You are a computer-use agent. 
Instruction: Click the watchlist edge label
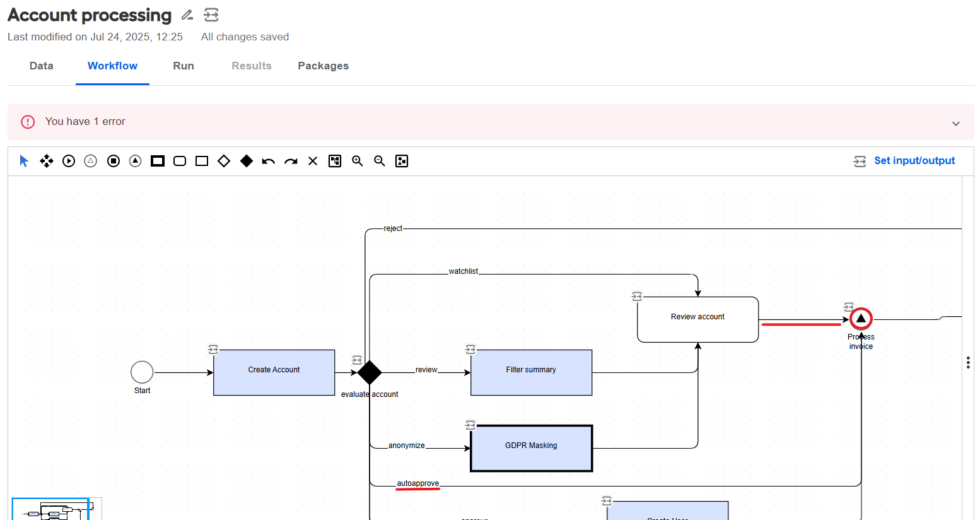464,271
